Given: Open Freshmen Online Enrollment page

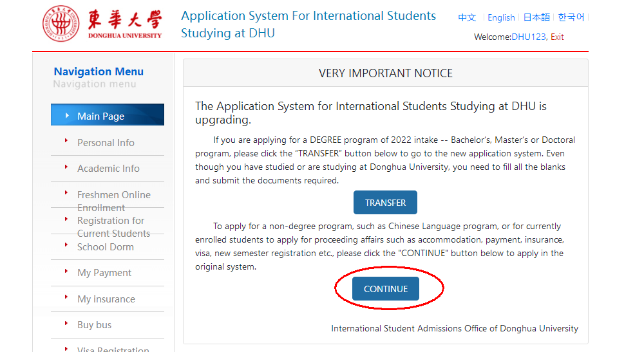Looking at the screenshot, I should (x=114, y=201).
